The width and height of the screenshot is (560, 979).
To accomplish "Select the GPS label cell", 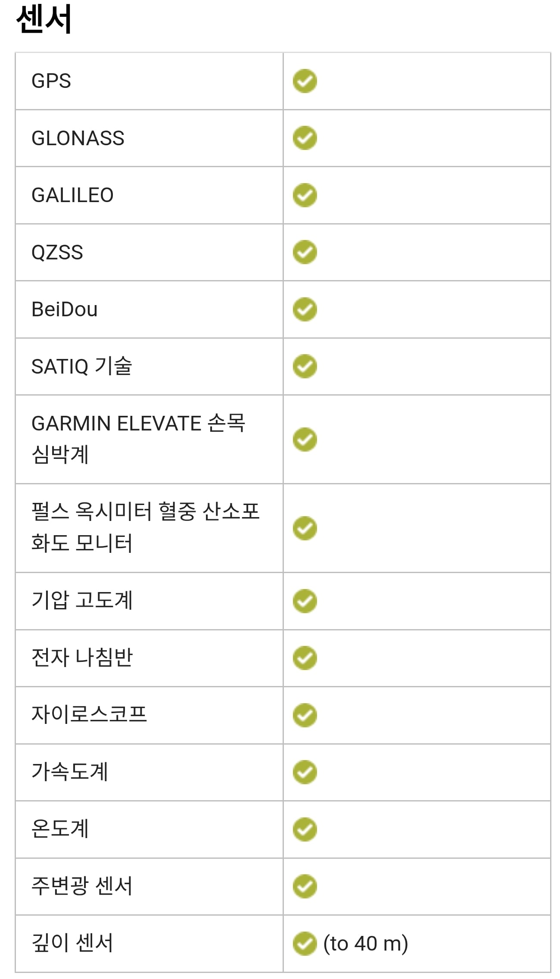I will [149, 81].
